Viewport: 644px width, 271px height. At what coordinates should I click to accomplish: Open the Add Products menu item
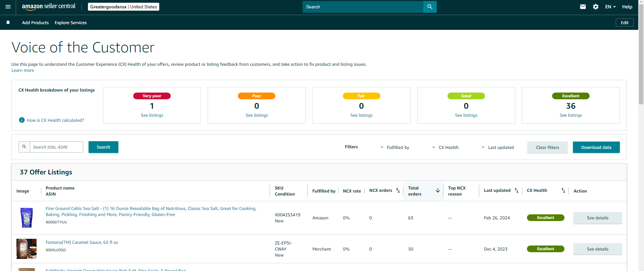pos(35,22)
